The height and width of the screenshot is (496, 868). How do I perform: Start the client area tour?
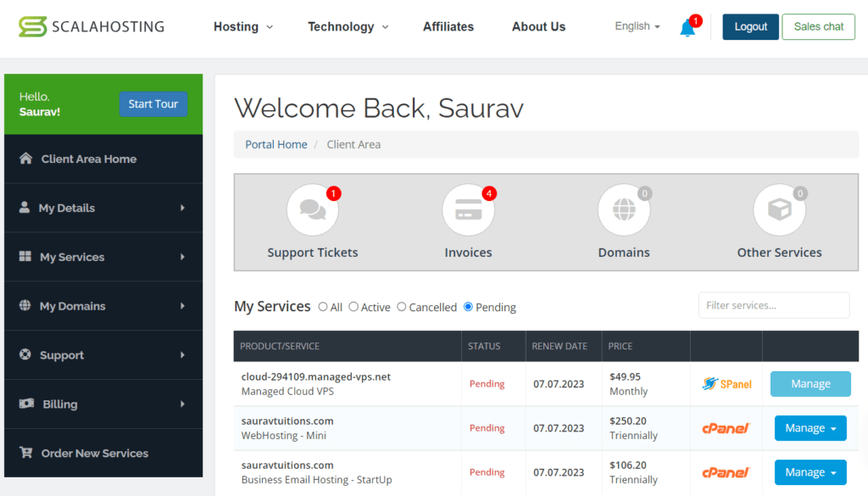click(x=153, y=103)
